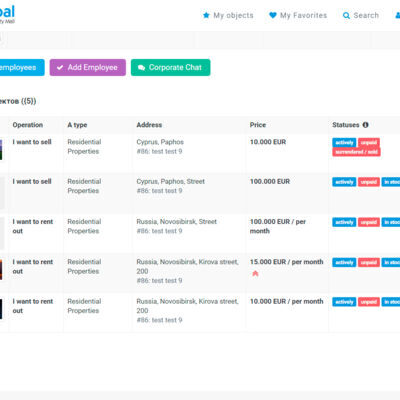Image resolution: width=400 pixels, height=400 pixels.
Task: Click 'unpaid' badge on Cyprus, Paphos, Street row
Action: 369,182
